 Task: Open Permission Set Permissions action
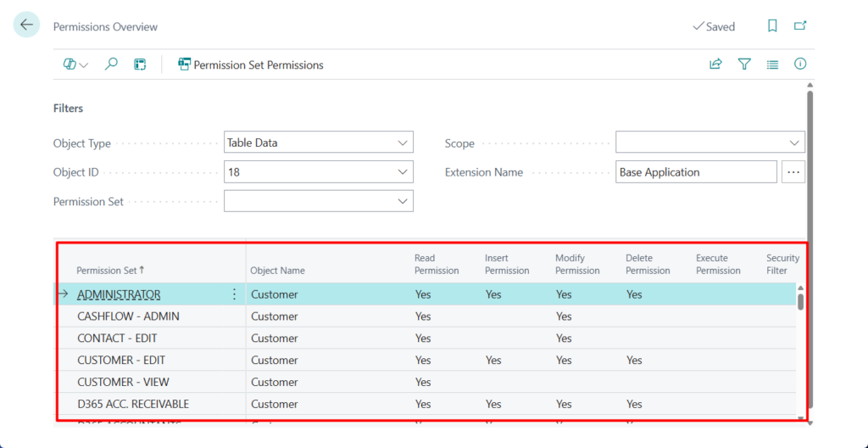pyautogui.click(x=251, y=64)
